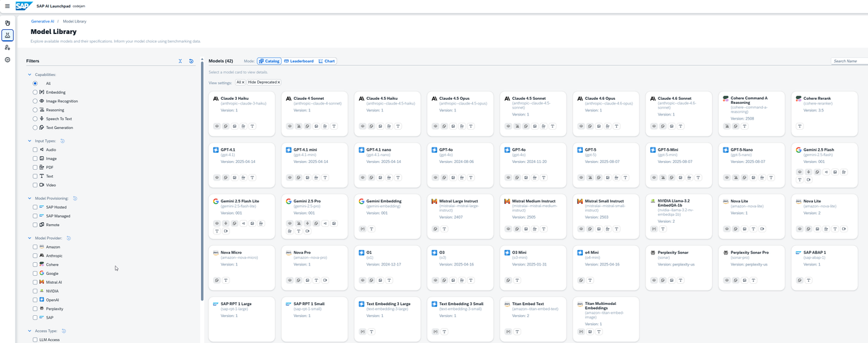Select the Text Generation radio button
This screenshot has width=868, height=343.
35,128
